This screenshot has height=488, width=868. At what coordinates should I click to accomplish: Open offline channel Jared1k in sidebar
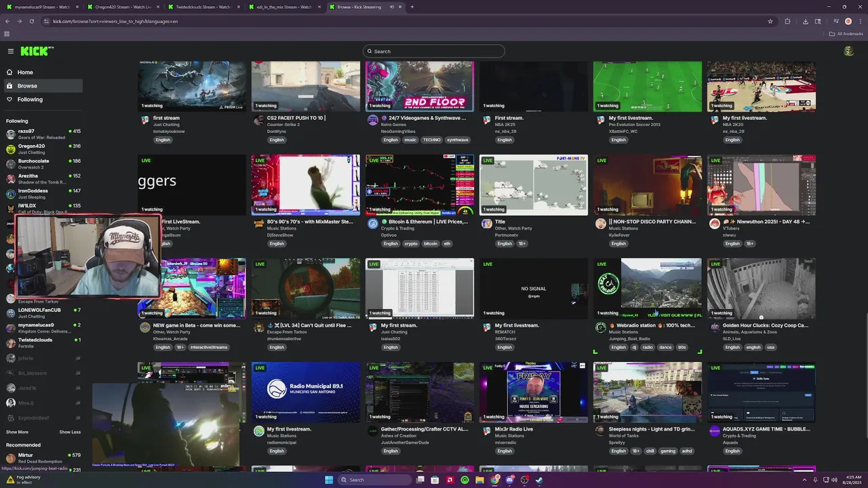[43, 388]
